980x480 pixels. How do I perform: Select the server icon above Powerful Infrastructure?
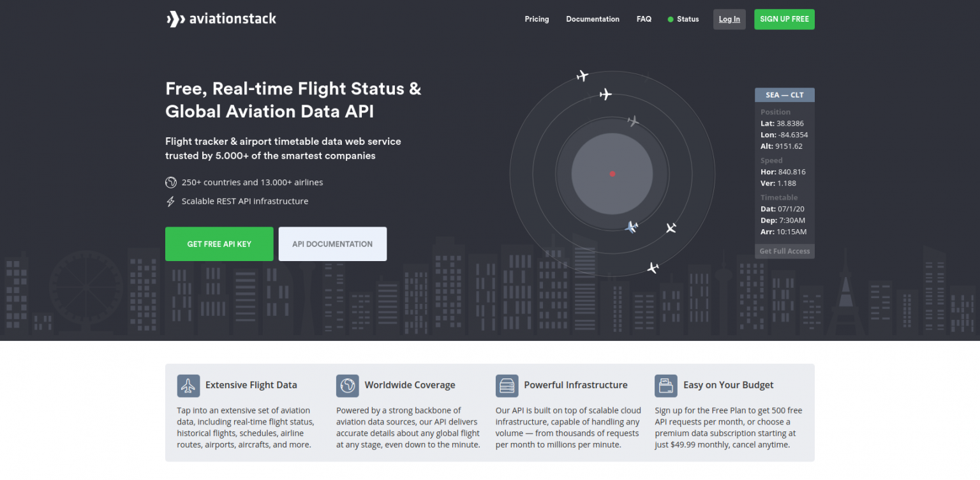tap(507, 386)
